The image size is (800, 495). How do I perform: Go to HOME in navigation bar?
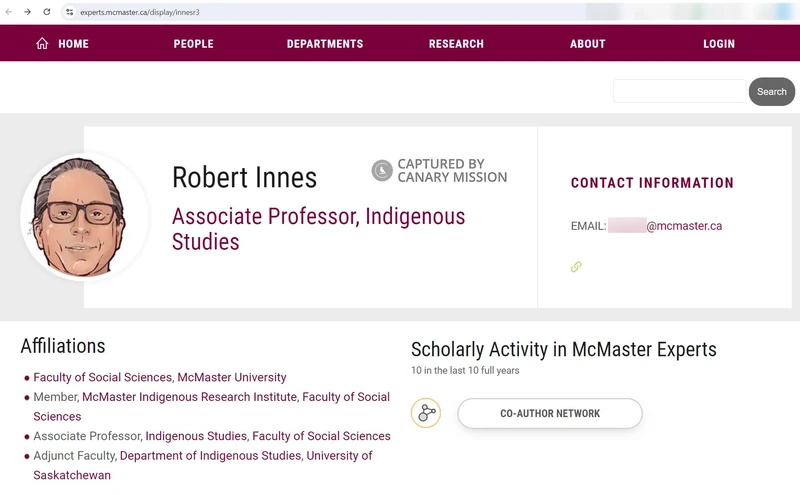(73, 44)
